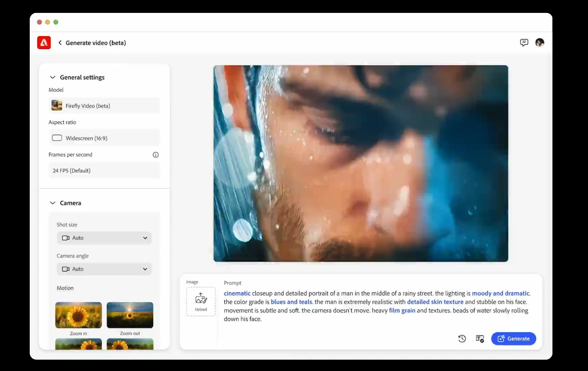588x371 pixels.
Task: Open the Camera angle dropdown
Action: click(x=104, y=269)
